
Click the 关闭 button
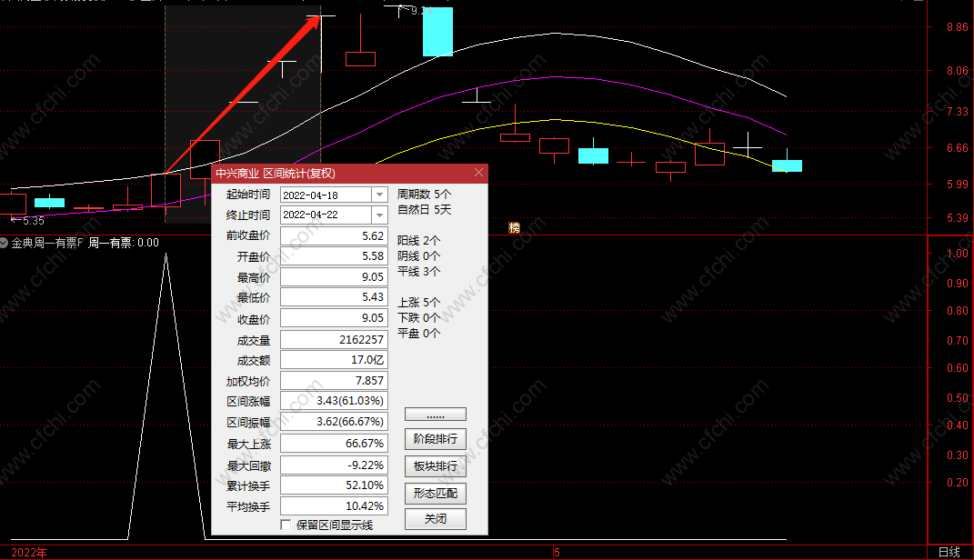click(x=436, y=519)
